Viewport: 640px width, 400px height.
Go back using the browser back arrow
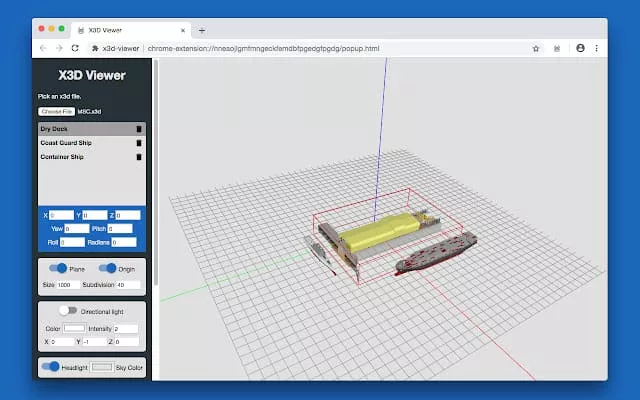click(42, 47)
